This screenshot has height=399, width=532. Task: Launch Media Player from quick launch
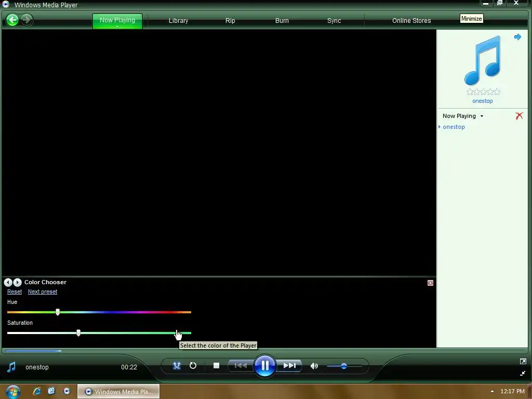(x=67, y=391)
